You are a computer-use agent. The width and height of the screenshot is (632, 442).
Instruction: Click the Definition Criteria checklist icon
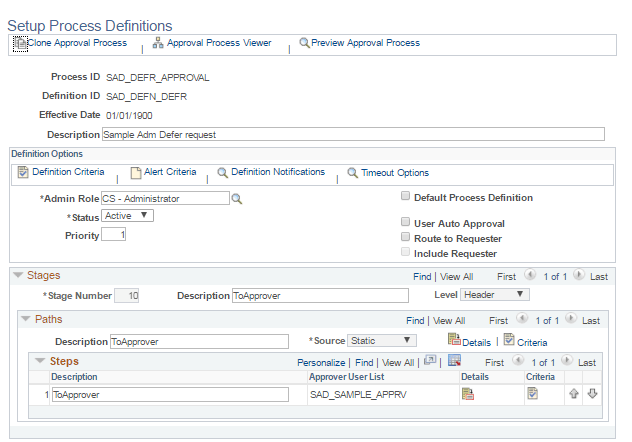23,172
